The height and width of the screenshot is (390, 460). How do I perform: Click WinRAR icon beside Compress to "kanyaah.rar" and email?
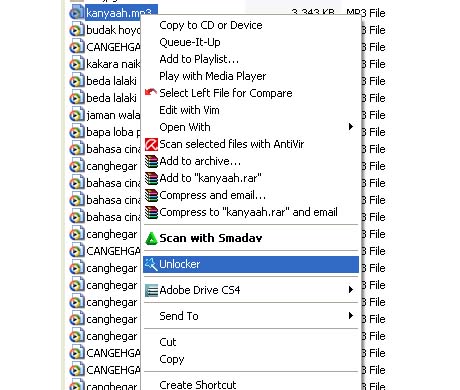tap(151, 212)
